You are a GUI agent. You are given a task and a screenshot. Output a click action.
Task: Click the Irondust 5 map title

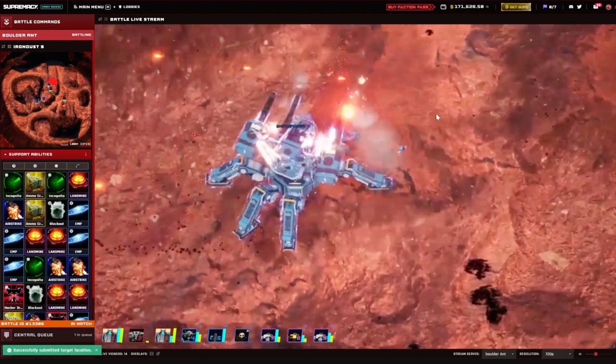point(29,47)
